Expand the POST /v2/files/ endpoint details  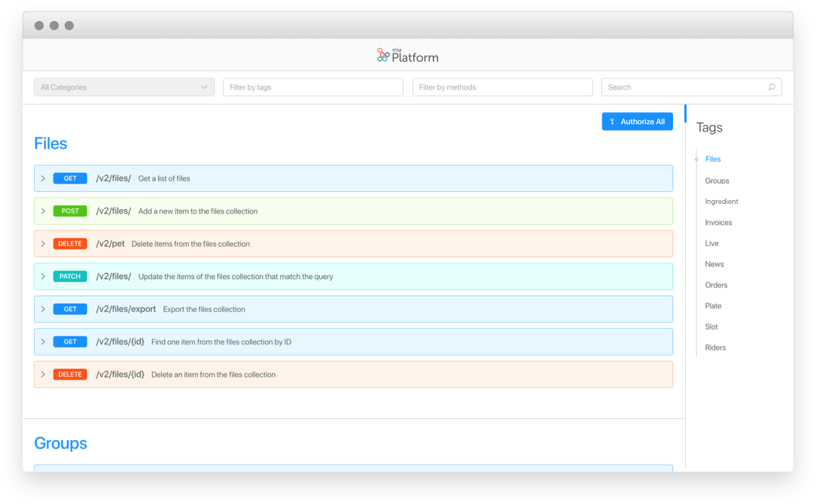[x=44, y=211]
